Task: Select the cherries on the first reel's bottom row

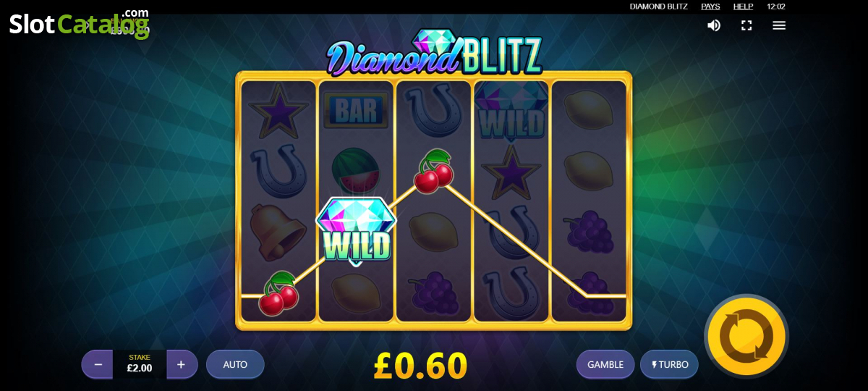Action: (278, 293)
